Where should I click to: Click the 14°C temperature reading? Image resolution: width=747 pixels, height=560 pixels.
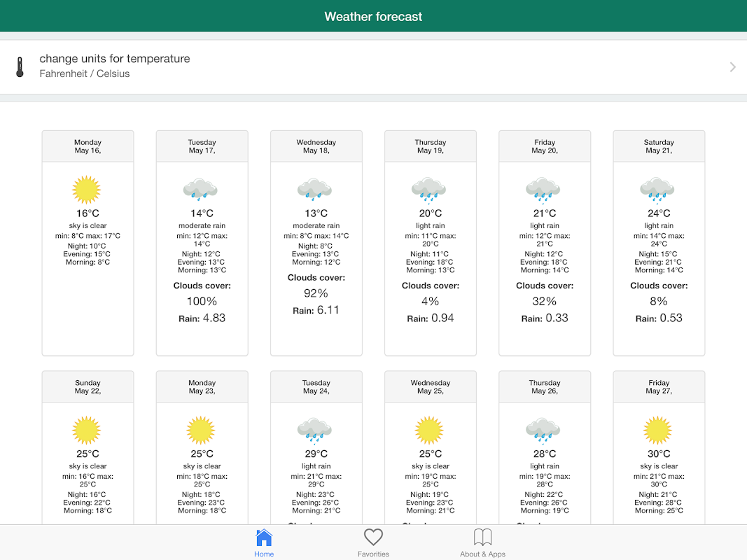(202, 213)
